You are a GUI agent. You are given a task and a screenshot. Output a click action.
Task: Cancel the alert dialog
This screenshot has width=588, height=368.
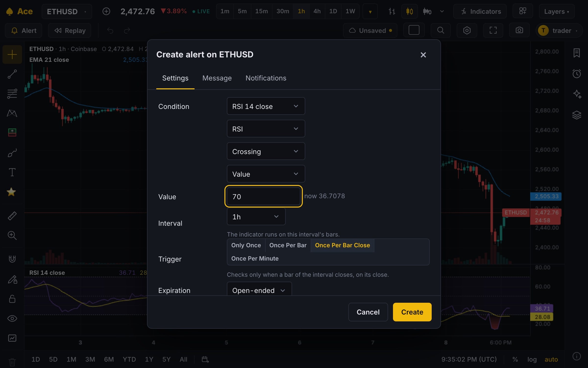click(368, 312)
